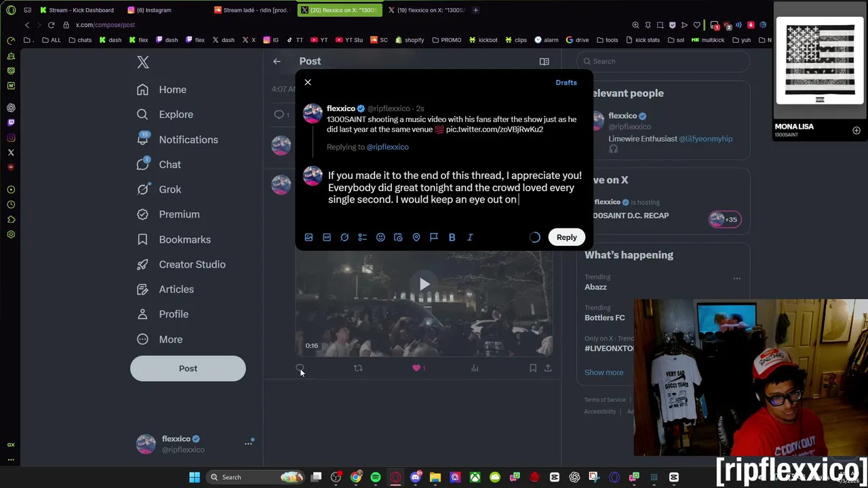Click the large Post button in the sidebar

pyautogui.click(x=188, y=369)
